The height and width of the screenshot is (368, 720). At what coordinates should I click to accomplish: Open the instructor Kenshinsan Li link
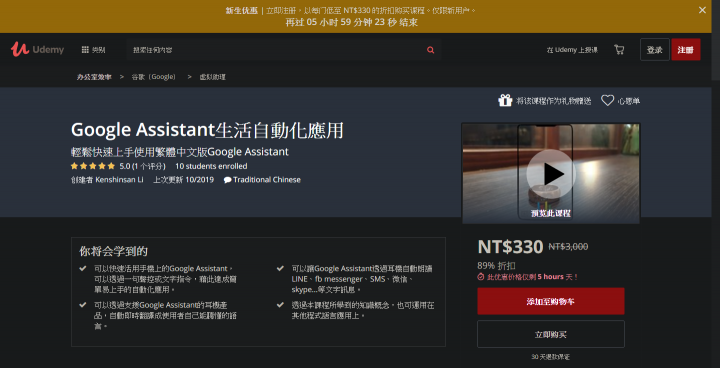click(x=119, y=180)
